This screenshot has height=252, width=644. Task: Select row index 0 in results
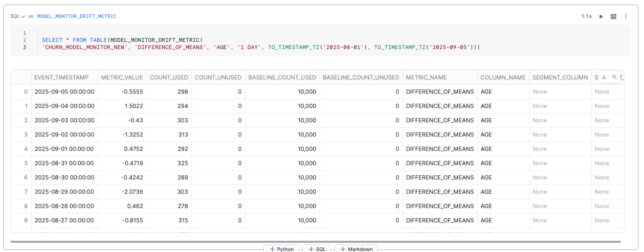pyautogui.click(x=21, y=91)
